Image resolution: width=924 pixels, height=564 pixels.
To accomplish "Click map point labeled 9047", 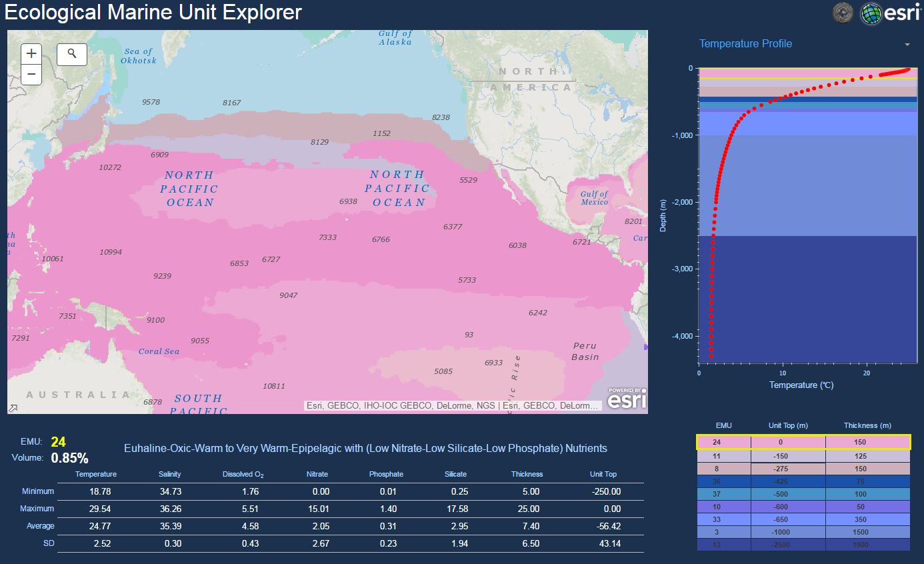I will point(289,295).
